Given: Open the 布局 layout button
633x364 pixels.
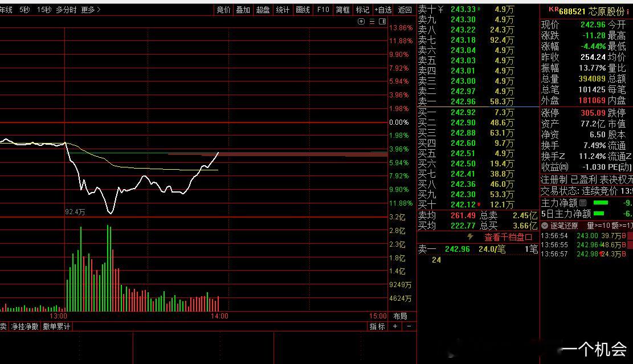Looking at the screenshot, I should (x=400, y=316).
